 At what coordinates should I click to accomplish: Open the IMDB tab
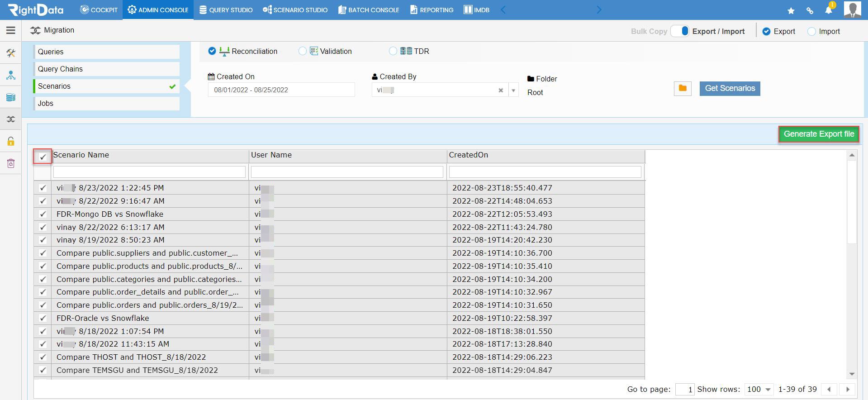tap(476, 10)
